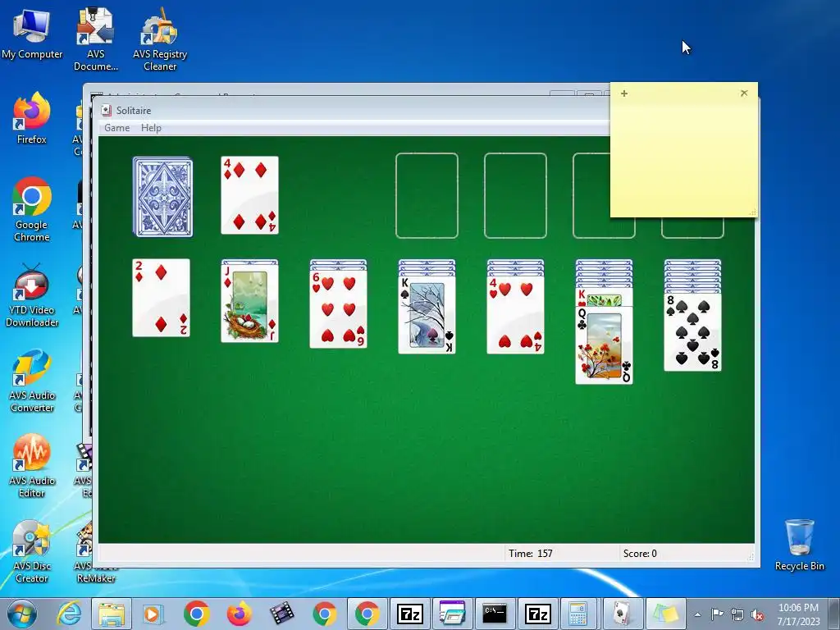840x630 pixels.
Task: Switch to Firefox in the taskbar
Action: pos(239,614)
